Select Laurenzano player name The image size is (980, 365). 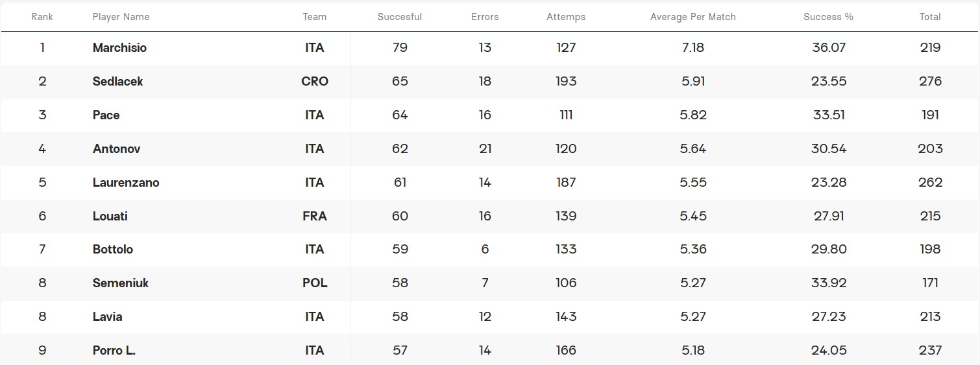point(126,183)
